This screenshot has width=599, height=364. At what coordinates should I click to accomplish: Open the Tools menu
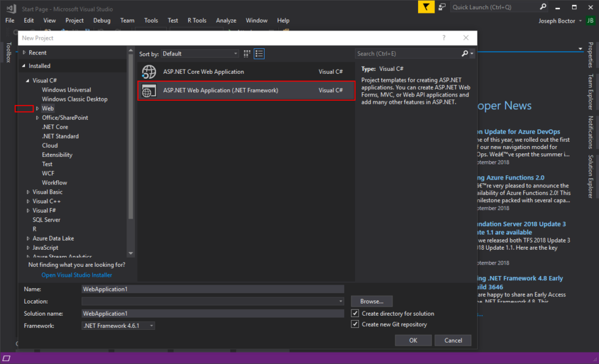click(x=151, y=20)
